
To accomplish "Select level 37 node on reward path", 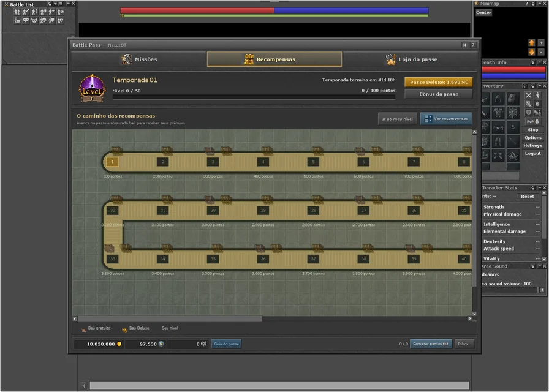I will pos(313,259).
